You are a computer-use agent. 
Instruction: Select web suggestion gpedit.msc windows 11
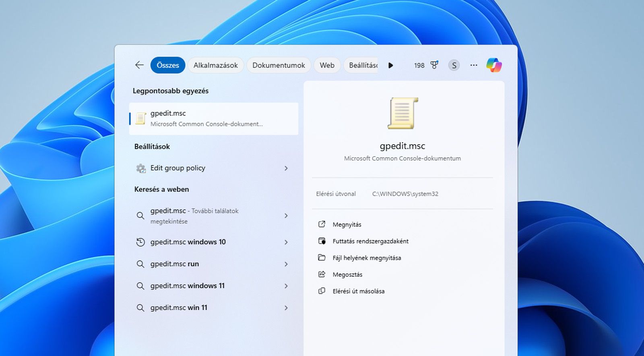tap(214, 286)
